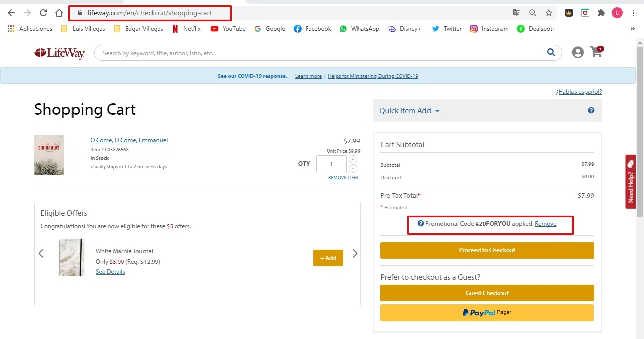Go back with browser back arrow

click(11, 13)
